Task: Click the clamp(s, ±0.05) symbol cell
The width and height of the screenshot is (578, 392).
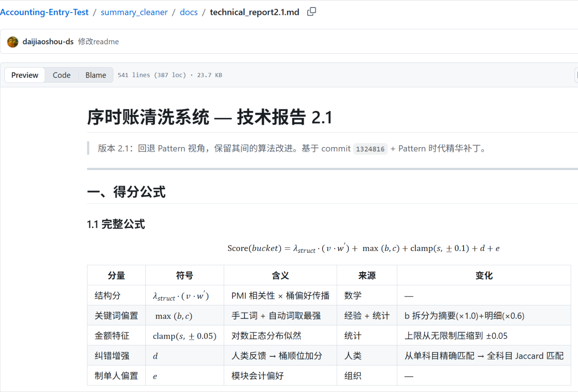Action: [x=185, y=336]
